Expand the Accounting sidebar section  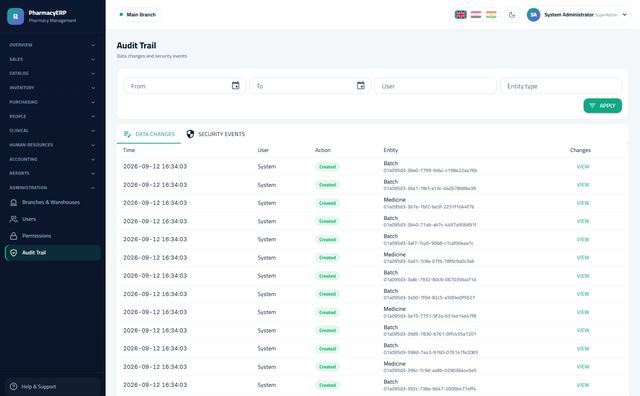click(x=52, y=159)
